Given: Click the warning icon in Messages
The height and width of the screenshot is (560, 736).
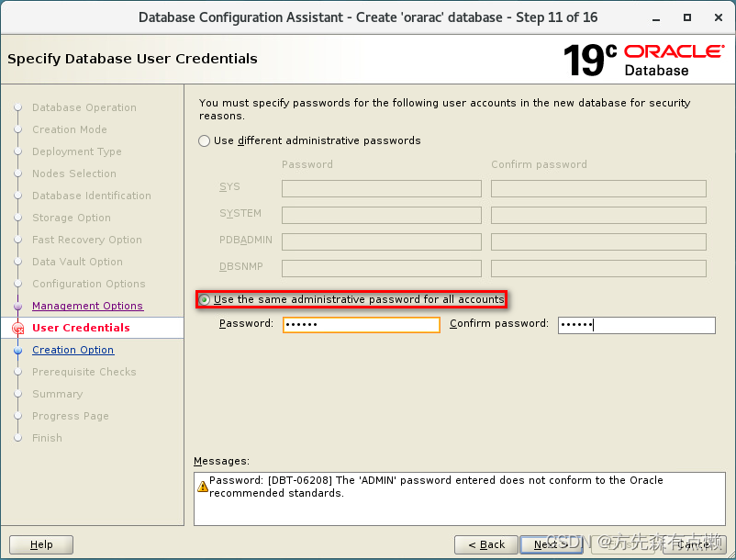Looking at the screenshot, I should [202, 487].
